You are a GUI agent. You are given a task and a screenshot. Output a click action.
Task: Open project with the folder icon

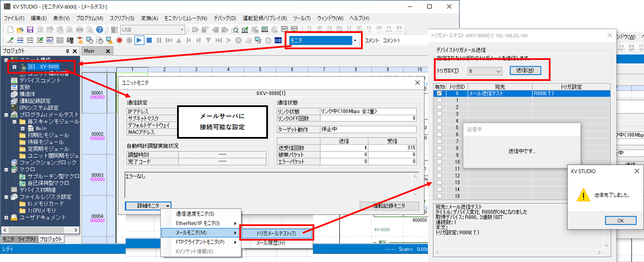[20, 30]
